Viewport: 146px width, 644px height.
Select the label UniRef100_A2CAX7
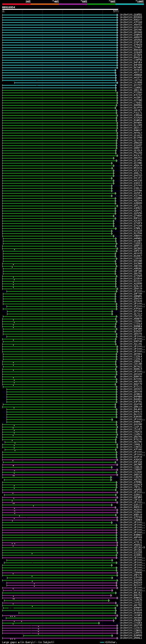[131, 221]
